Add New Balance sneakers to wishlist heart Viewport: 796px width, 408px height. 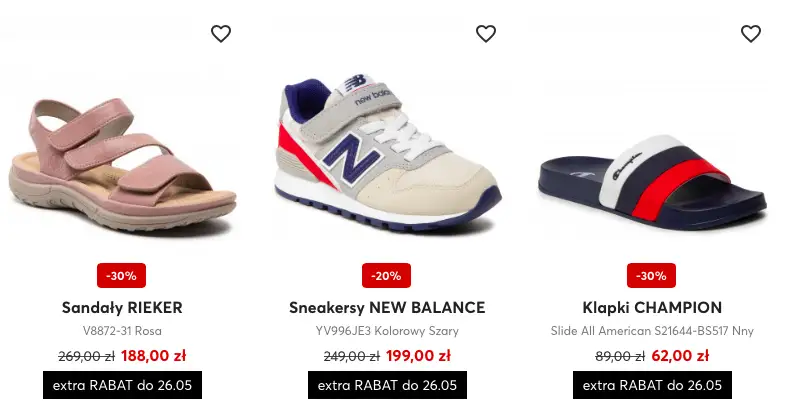(x=486, y=34)
